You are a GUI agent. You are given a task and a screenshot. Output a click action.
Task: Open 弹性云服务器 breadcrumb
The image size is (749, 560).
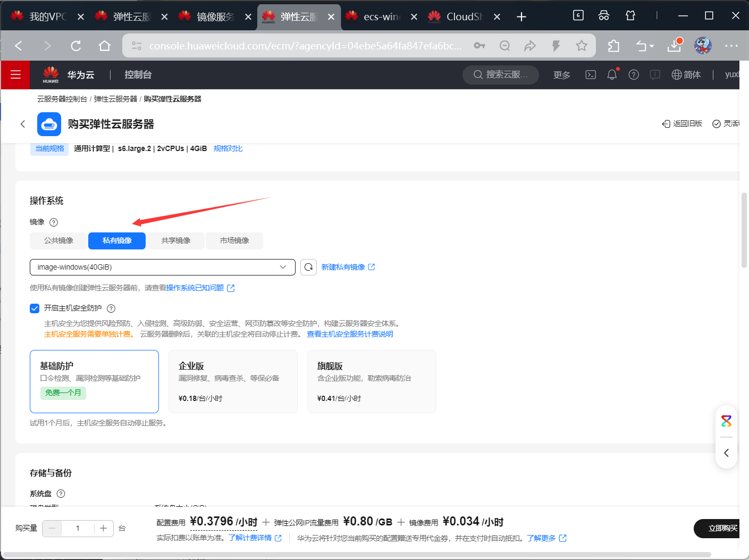pyautogui.click(x=115, y=99)
